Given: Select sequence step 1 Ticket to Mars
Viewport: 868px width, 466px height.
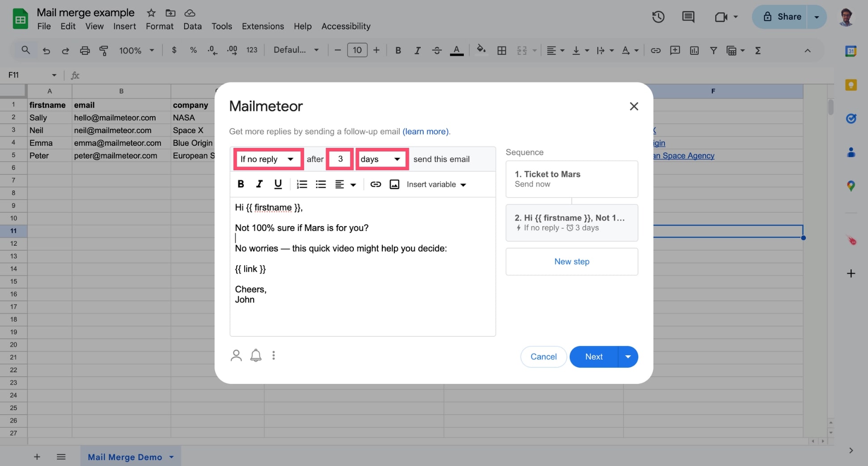Looking at the screenshot, I should coord(572,179).
